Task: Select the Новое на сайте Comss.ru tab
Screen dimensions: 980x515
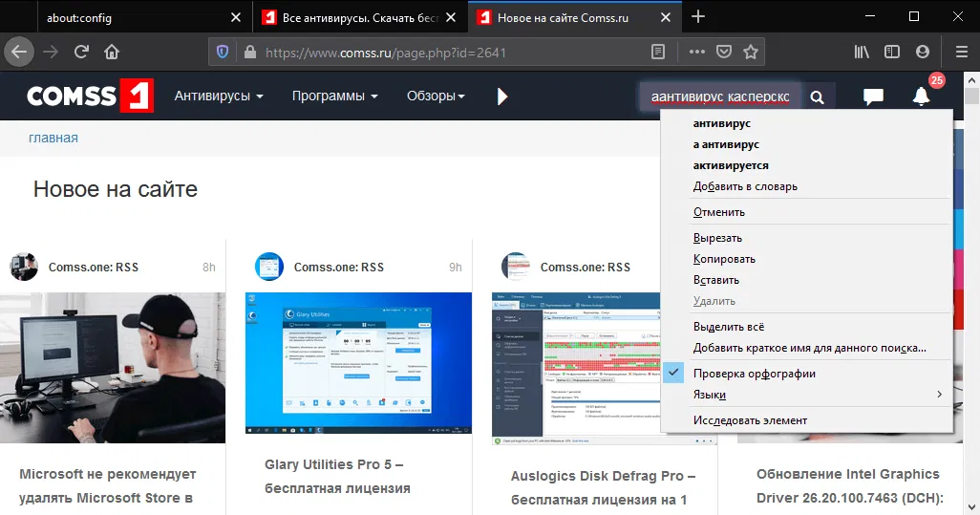Action: 575,17
